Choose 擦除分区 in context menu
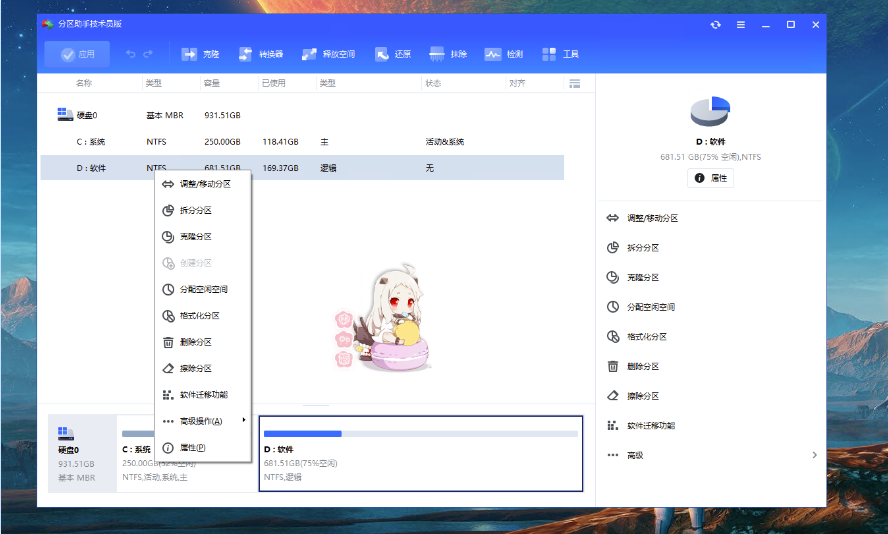888x534 pixels. click(203, 369)
